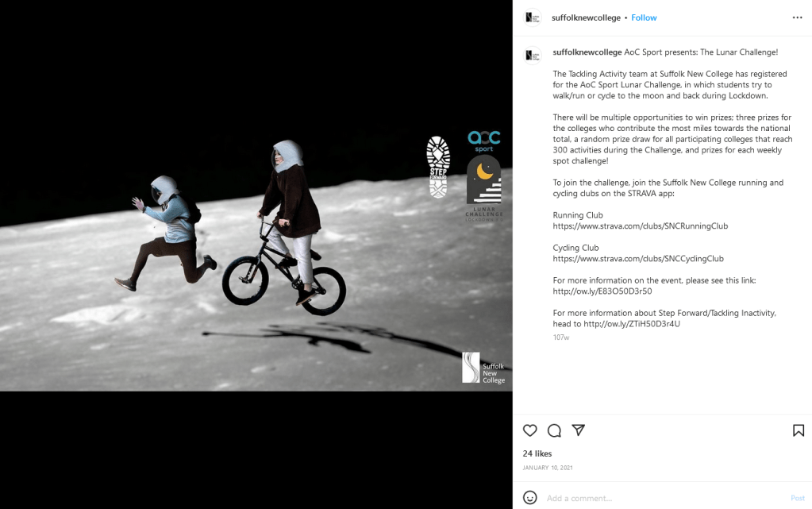Click the header suffolknewcollege profile avatar
This screenshot has width=812, height=509.
click(533, 17)
